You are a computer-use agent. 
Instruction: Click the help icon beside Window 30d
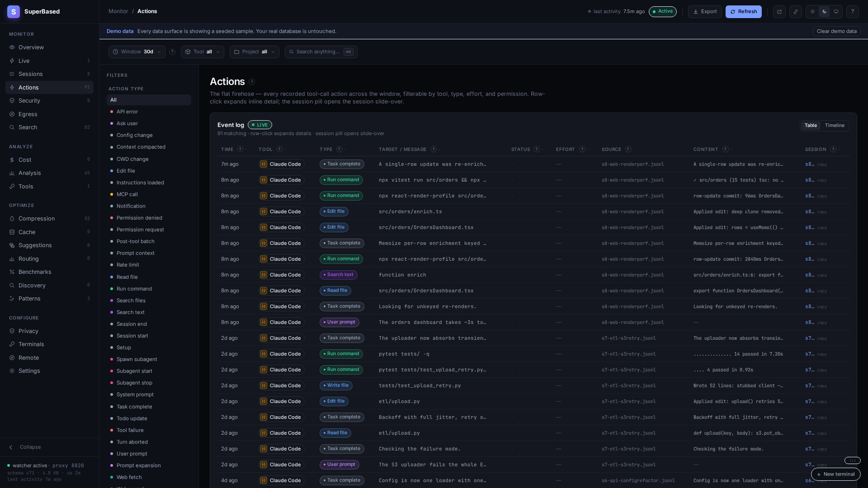(x=172, y=52)
